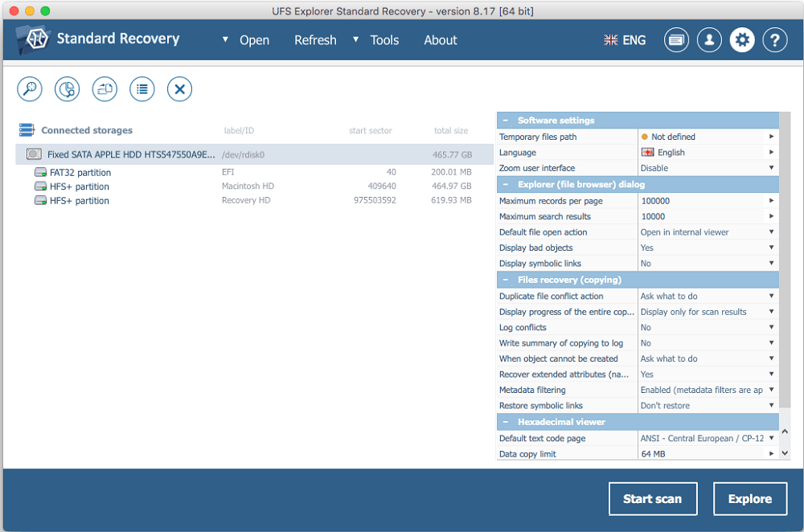The width and height of the screenshot is (804, 532).
Task: Click the Maximum search results value 10000
Action: click(x=653, y=216)
